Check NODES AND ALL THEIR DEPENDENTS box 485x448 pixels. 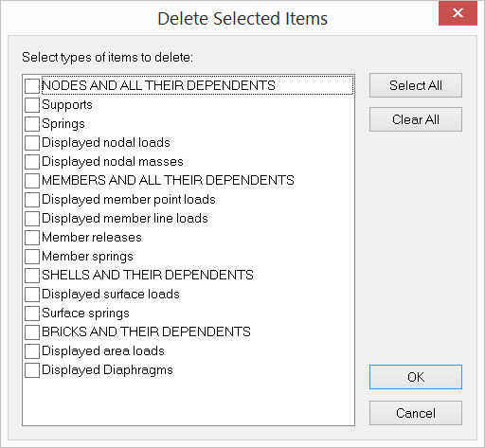pyautogui.click(x=32, y=86)
